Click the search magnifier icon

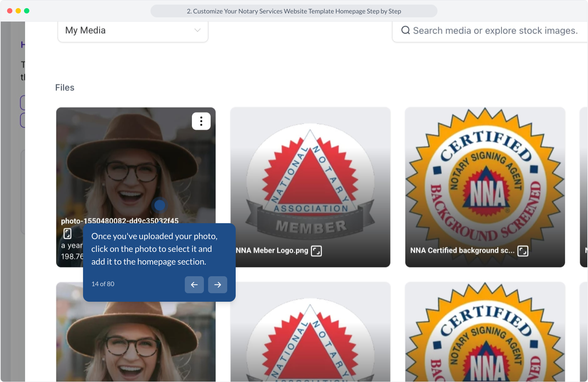406,30
